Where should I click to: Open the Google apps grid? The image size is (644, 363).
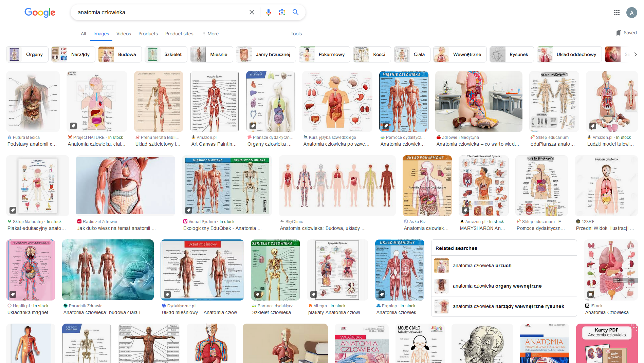(x=617, y=13)
